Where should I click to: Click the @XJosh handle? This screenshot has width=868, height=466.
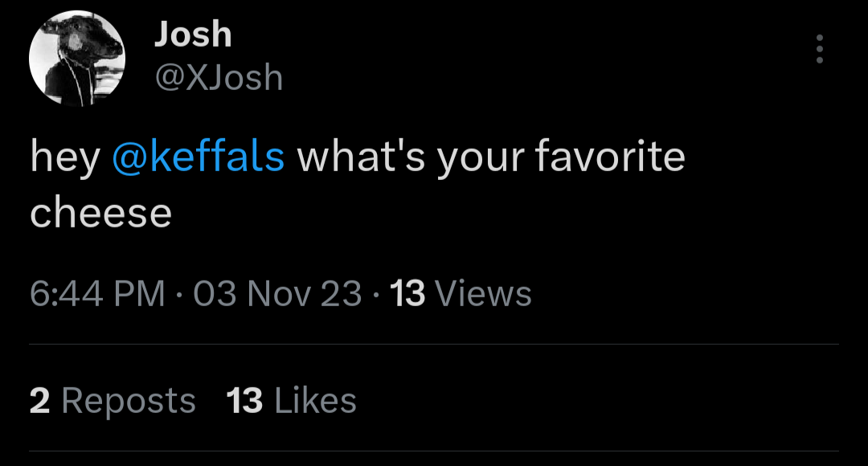219,78
